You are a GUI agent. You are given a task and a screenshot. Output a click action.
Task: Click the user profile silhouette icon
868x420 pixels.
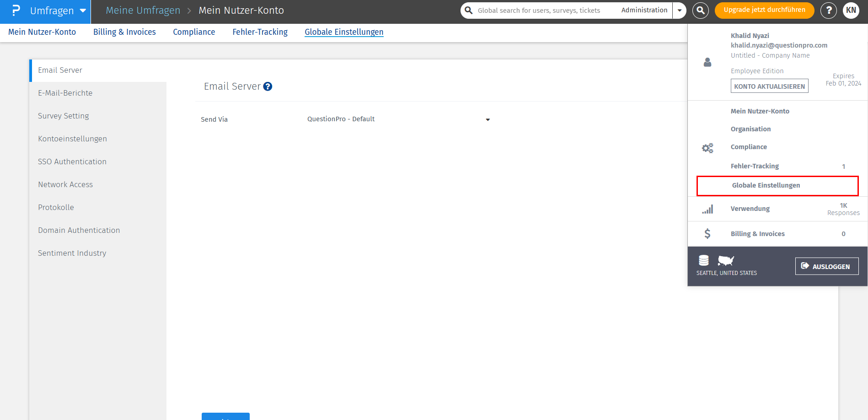tap(707, 62)
